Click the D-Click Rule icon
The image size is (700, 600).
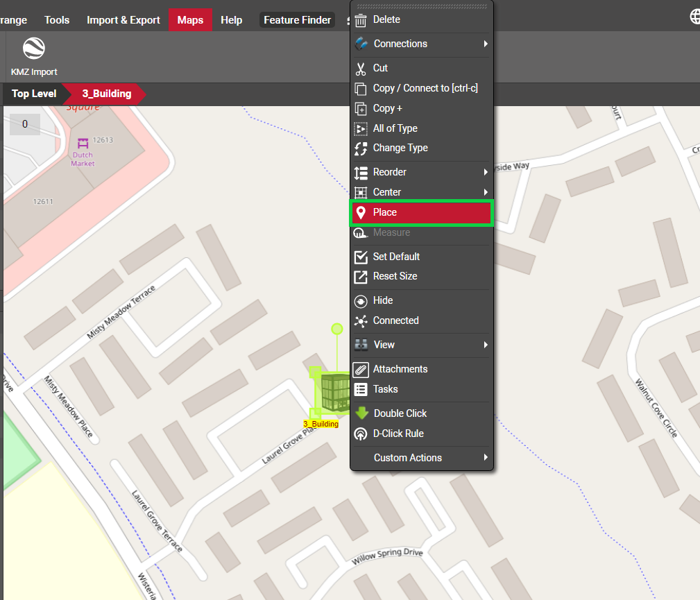pyautogui.click(x=361, y=434)
